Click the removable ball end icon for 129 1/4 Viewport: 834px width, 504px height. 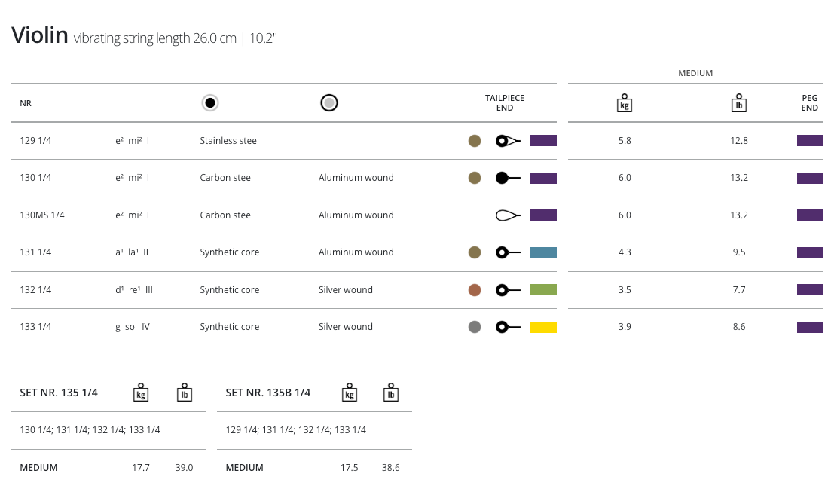[508, 141]
